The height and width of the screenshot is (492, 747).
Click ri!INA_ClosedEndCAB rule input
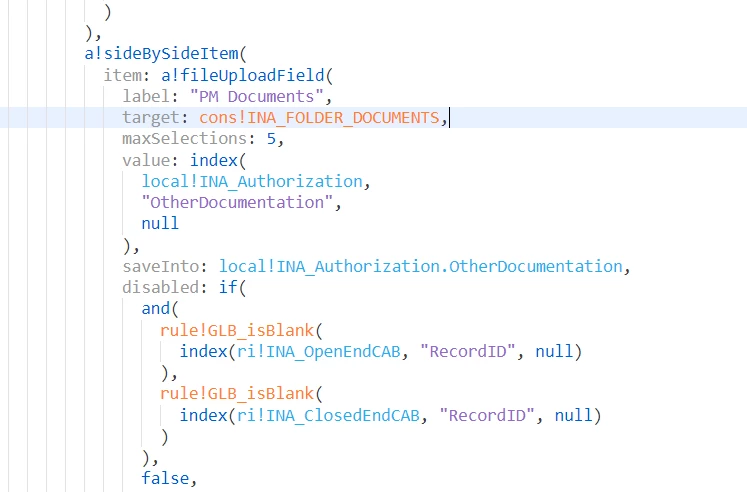pyautogui.click(x=328, y=415)
